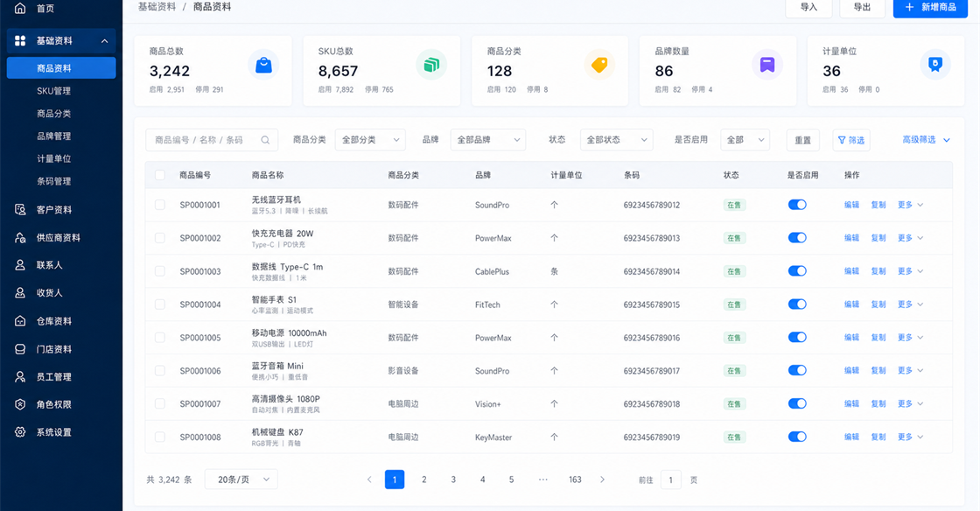This screenshot has height=511, width=980.
Task: Click the plus icon on 新增商品 button
Action: (x=909, y=7)
